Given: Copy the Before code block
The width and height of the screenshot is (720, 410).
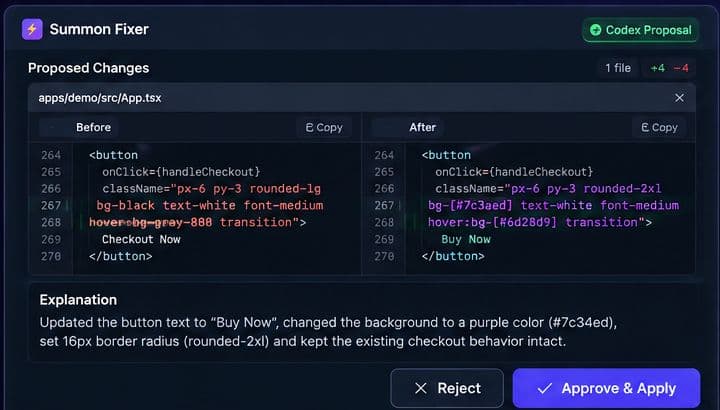Looking at the screenshot, I should [324, 127].
